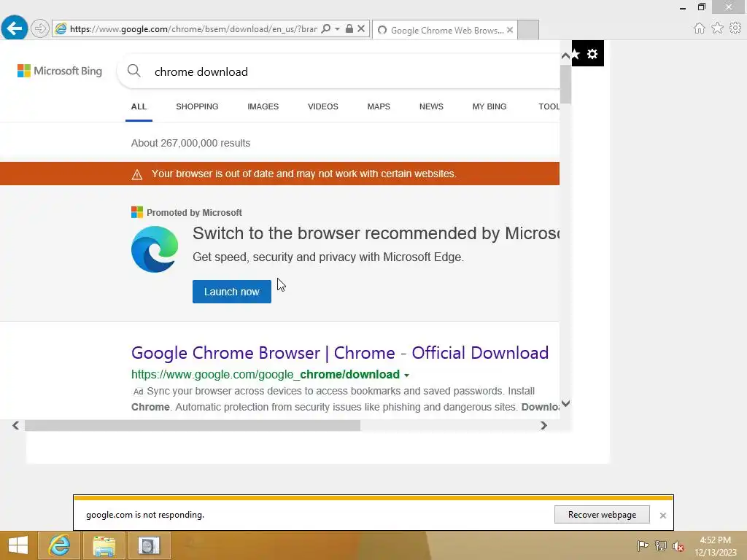The width and height of the screenshot is (747, 560).
Task: Click the About 267,000,000 results text
Action: tap(190, 143)
